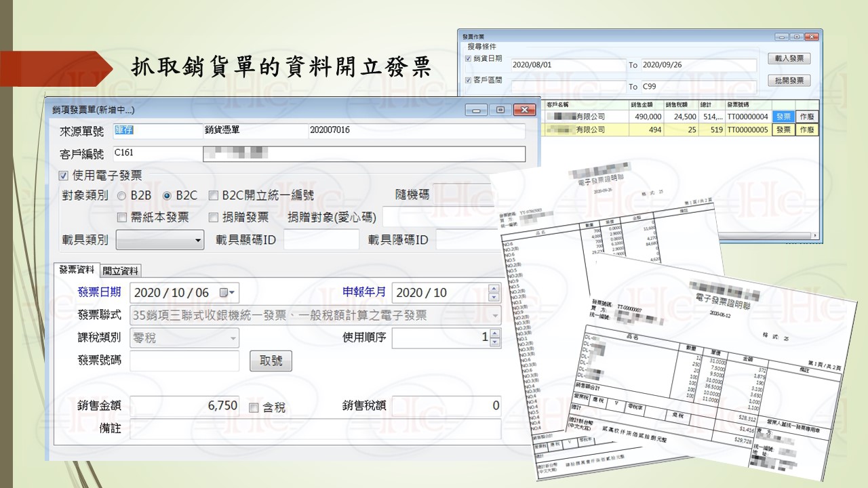Enable the 需紙本發票 checkbox
Screen dimensions: 868x488
point(122,218)
